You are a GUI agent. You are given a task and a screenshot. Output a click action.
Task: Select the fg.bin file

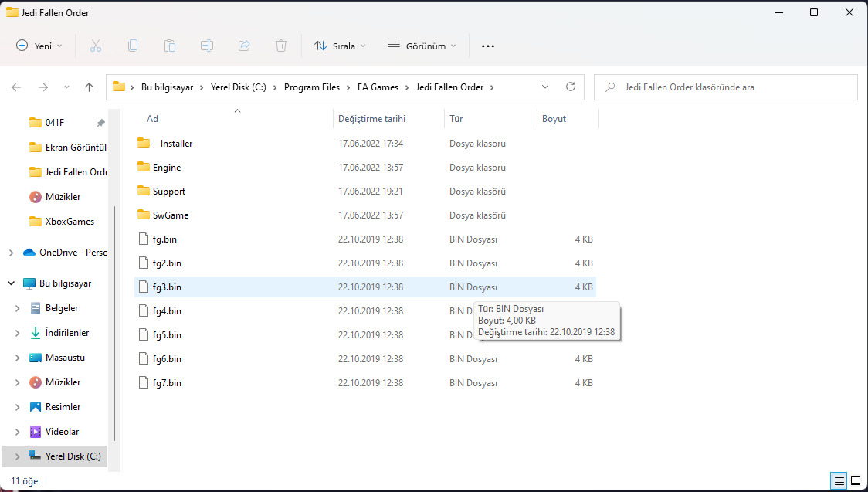164,239
